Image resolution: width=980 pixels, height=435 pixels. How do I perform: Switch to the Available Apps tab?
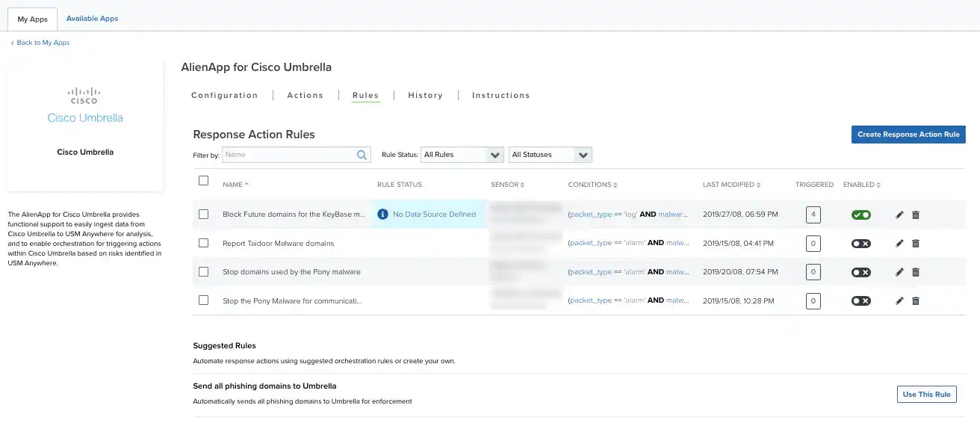pyautogui.click(x=92, y=19)
